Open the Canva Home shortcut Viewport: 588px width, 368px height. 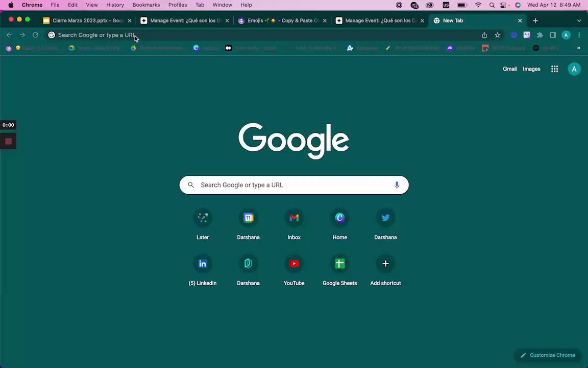pyautogui.click(x=340, y=224)
